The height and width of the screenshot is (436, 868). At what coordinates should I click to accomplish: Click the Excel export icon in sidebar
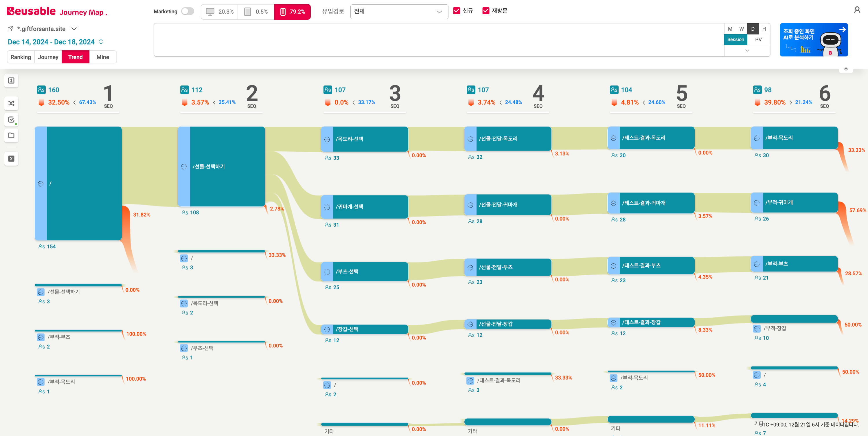(x=11, y=158)
